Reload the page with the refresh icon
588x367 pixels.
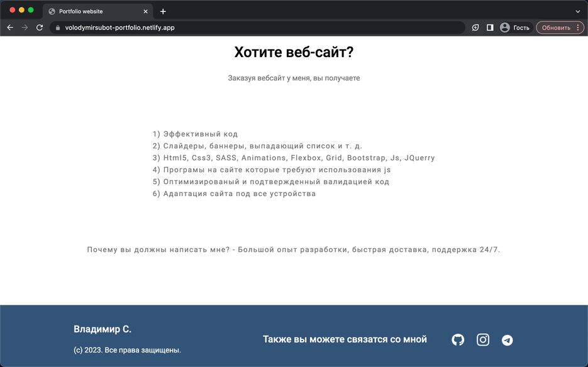click(39, 27)
